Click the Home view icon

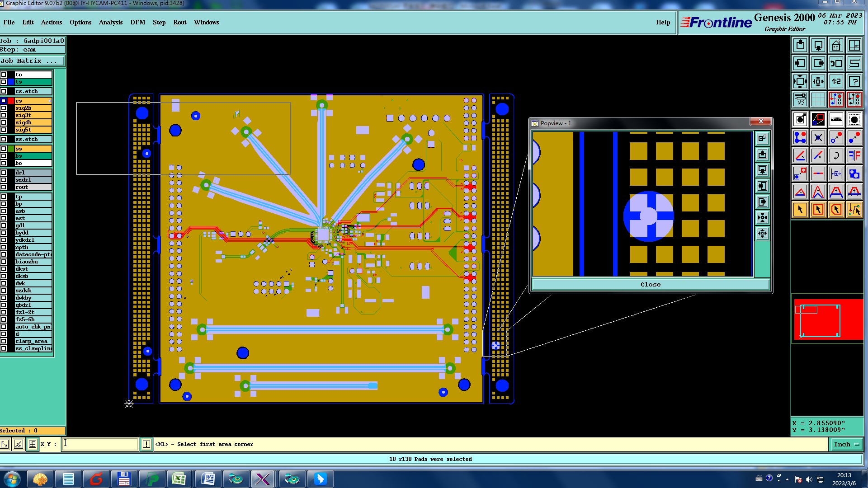836,46
